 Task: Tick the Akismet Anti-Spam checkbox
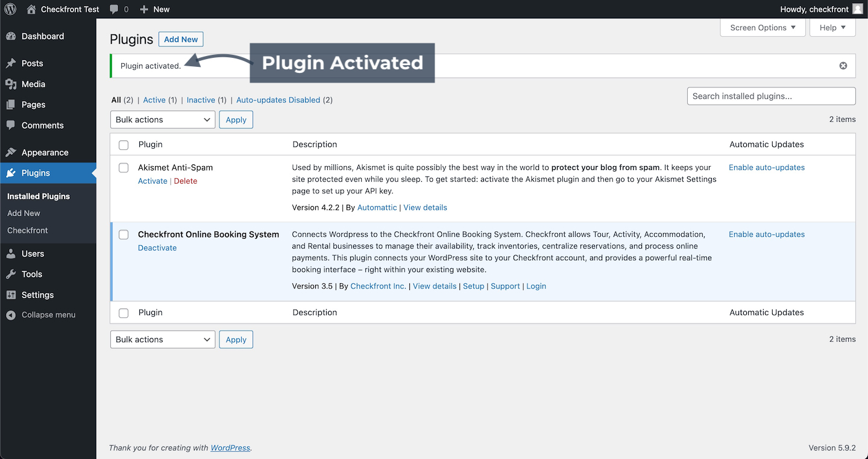pyautogui.click(x=124, y=168)
